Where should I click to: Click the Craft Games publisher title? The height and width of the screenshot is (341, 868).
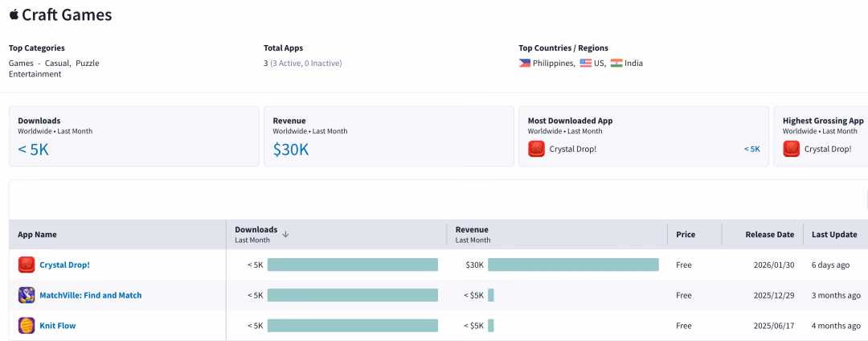pos(67,15)
